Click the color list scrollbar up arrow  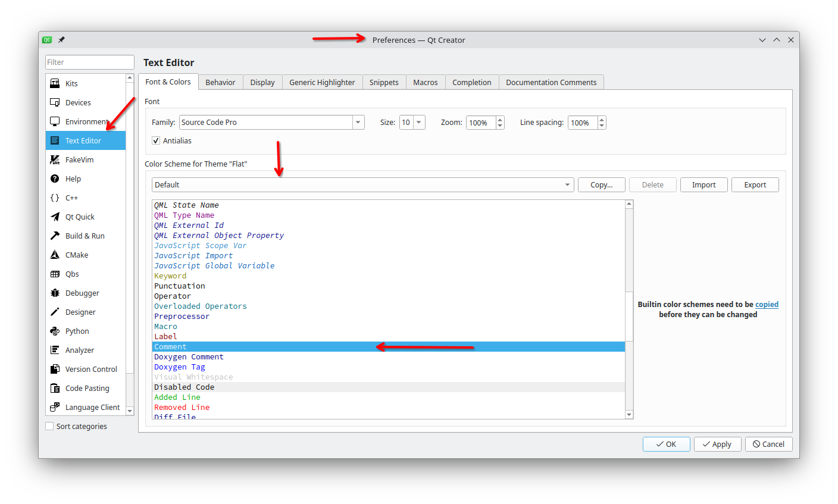pos(629,204)
